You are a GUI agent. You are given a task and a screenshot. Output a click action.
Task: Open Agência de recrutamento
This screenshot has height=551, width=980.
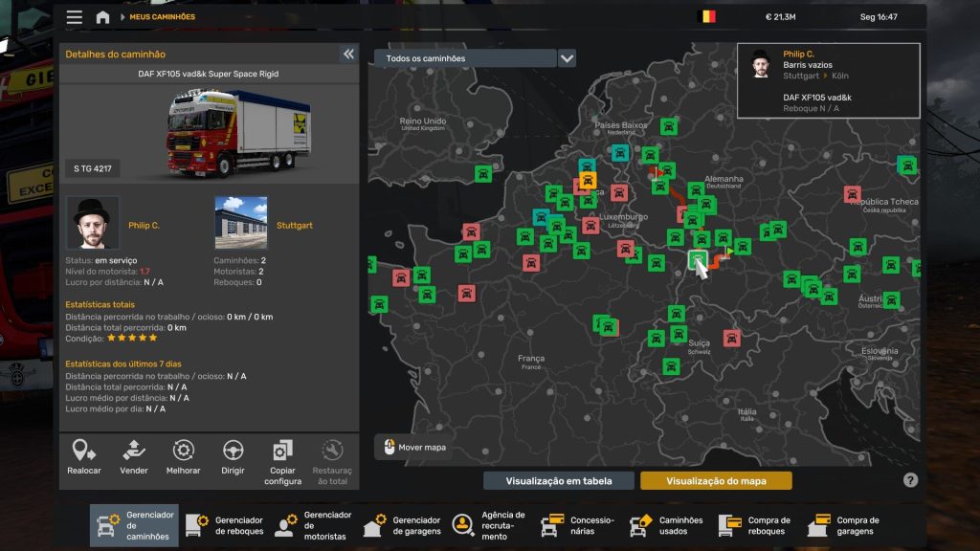pos(490,525)
